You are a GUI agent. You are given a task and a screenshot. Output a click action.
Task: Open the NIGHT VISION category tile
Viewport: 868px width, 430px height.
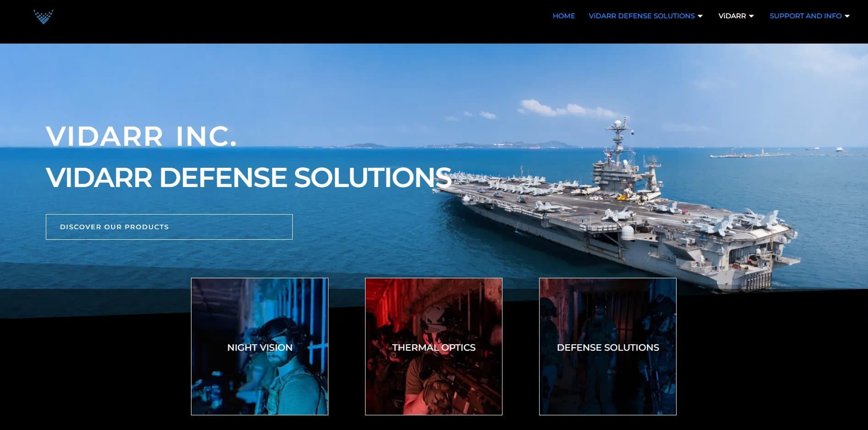coord(260,347)
